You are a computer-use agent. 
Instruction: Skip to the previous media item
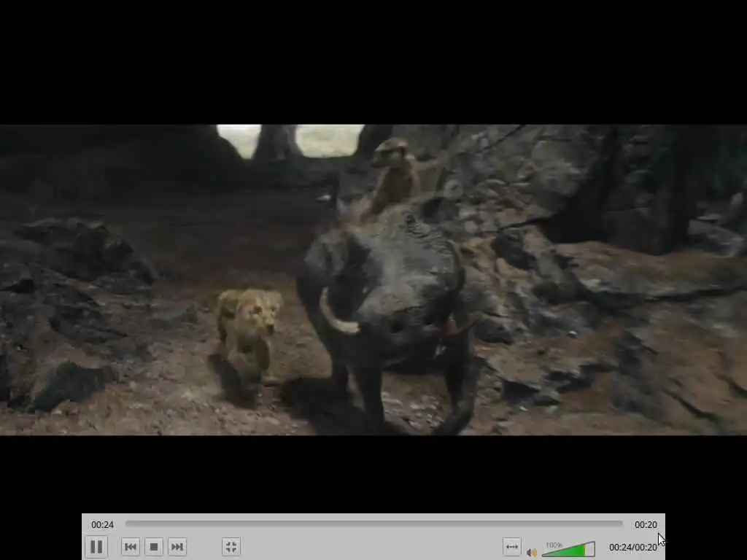tap(131, 547)
